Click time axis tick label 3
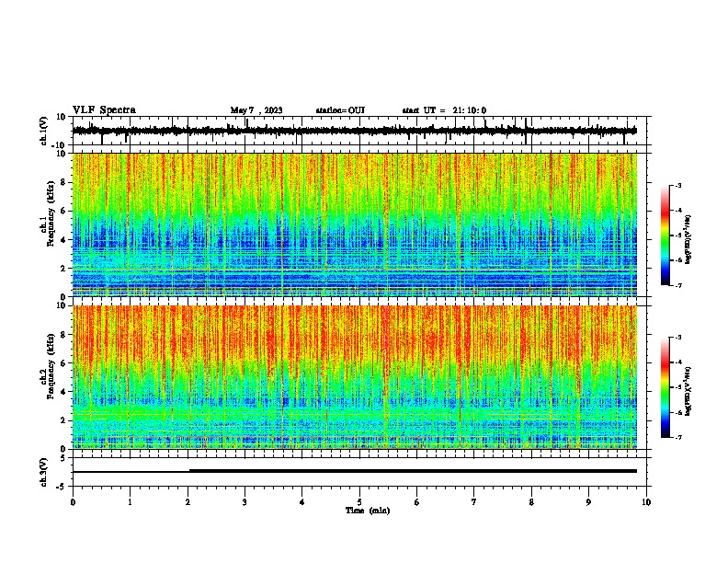The height and width of the screenshot is (563, 728). 245,502
